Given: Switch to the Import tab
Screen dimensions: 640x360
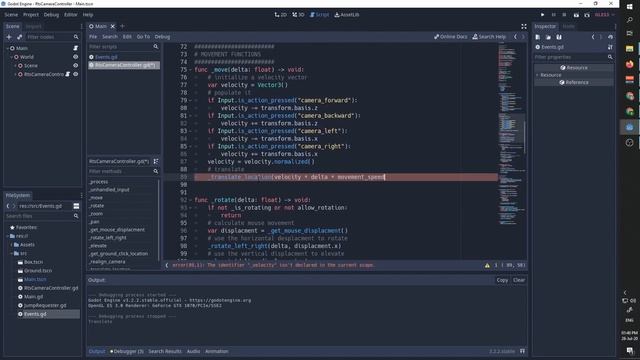Looking at the screenshot, I should (x=33, y=26).
